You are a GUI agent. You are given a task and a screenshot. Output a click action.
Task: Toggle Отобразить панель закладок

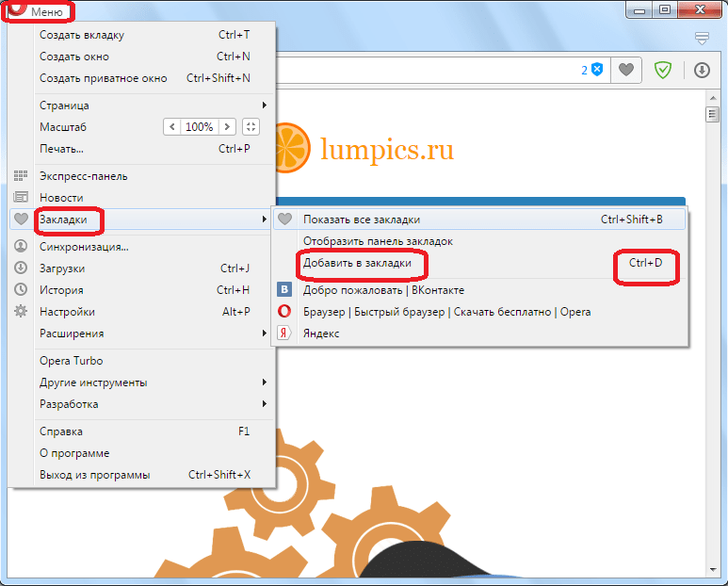point(479,241)
